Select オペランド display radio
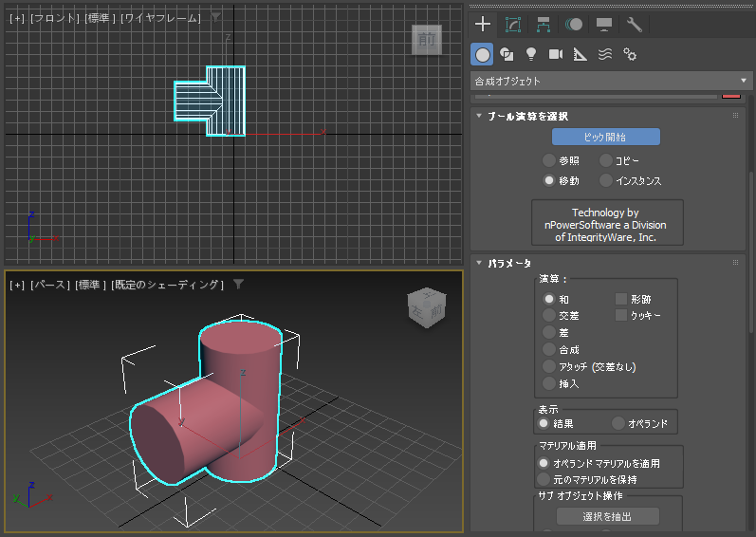The height and width of the screenshot is (537, 756). (618, 423)
